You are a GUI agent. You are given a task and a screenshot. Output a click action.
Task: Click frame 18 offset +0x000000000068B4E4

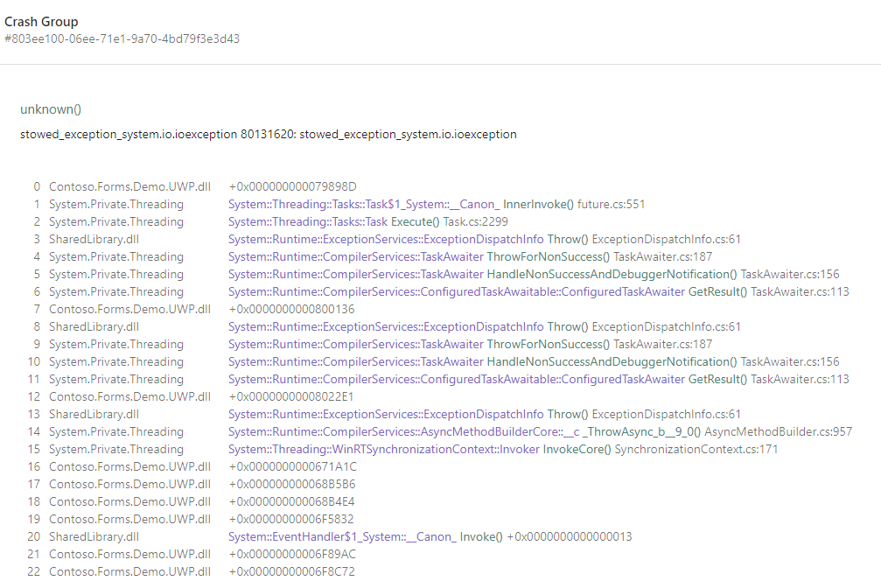(x=291, y=501)
